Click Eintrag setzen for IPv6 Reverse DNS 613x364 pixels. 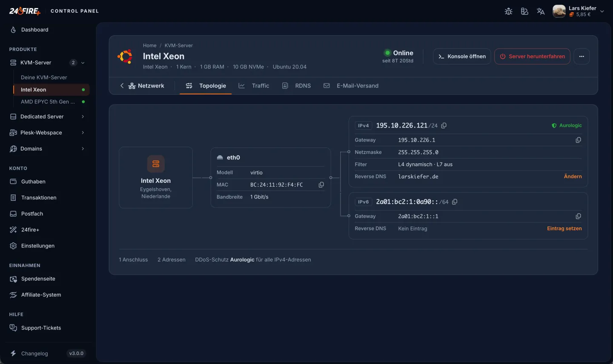coord(564,228)
